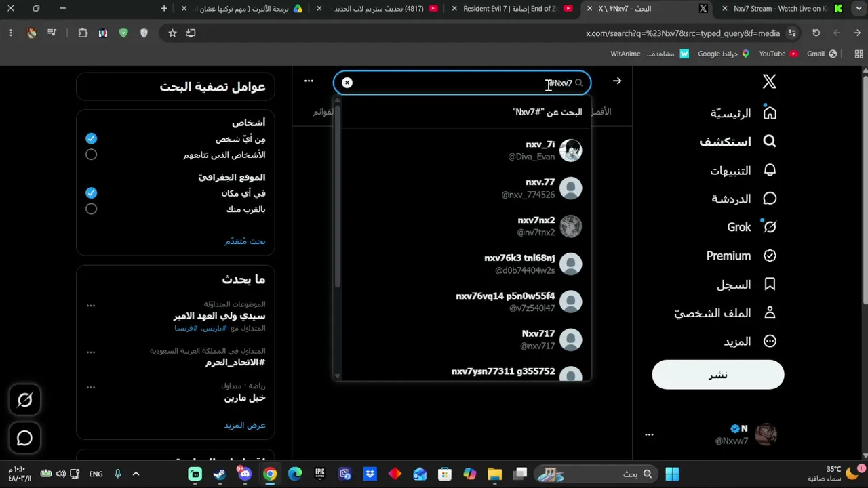This screenshot has height=488, width=868.
Task: Click the X logo in the sidebar
Action: coord(769,82)
